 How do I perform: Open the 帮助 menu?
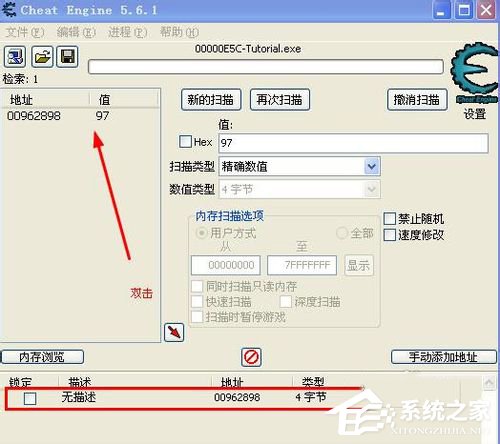pyautogui.click(x=179, y=32)
